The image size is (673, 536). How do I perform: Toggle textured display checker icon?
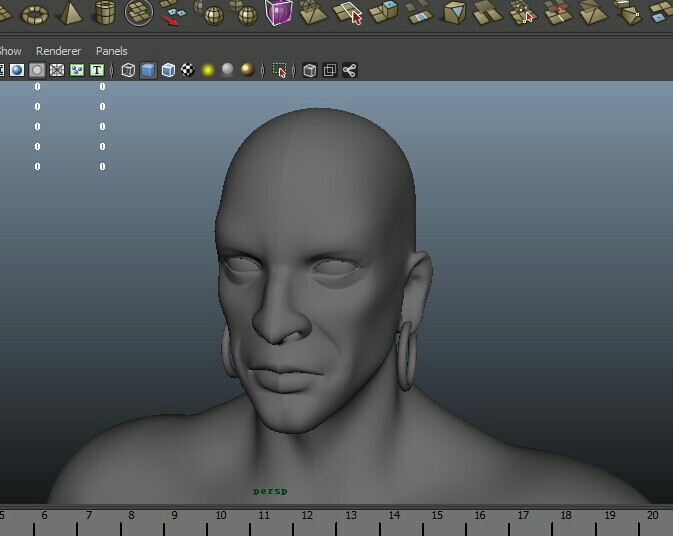click(187, 70)
